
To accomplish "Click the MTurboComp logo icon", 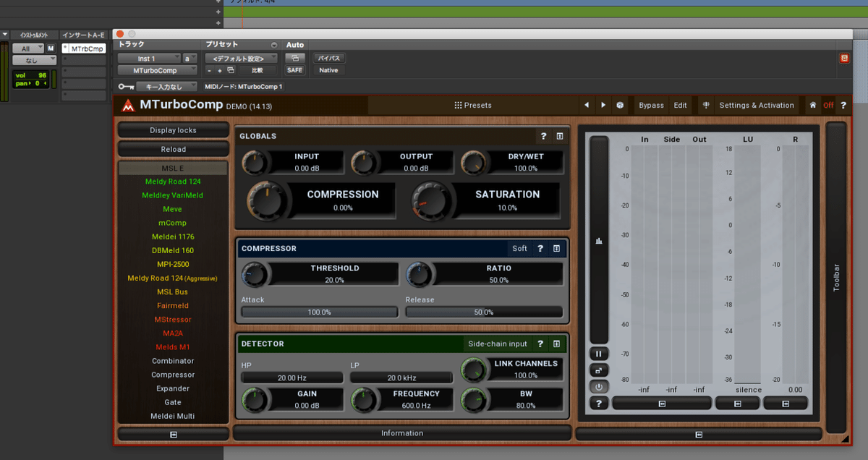I will coord(128,106).
